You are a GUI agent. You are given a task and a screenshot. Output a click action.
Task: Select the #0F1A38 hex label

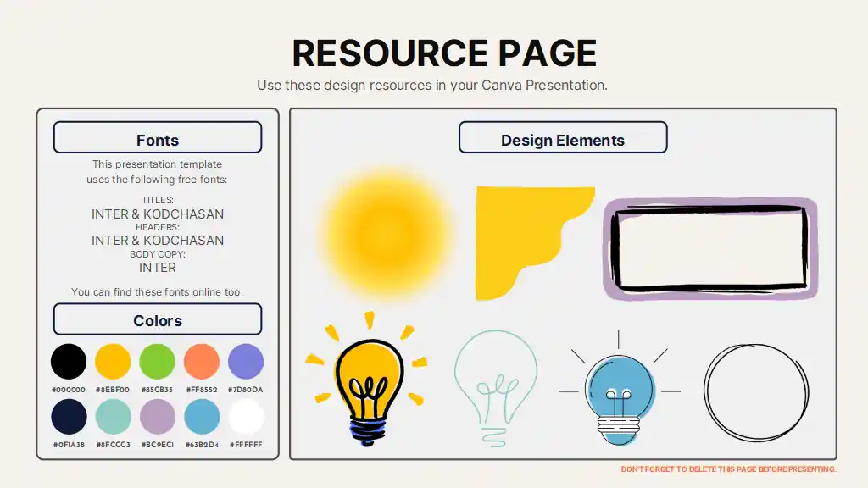[x=69, y=445]
